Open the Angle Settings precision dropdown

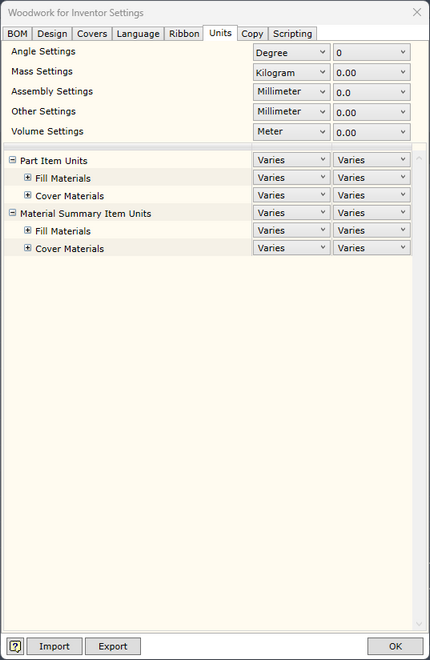[372, 53]
